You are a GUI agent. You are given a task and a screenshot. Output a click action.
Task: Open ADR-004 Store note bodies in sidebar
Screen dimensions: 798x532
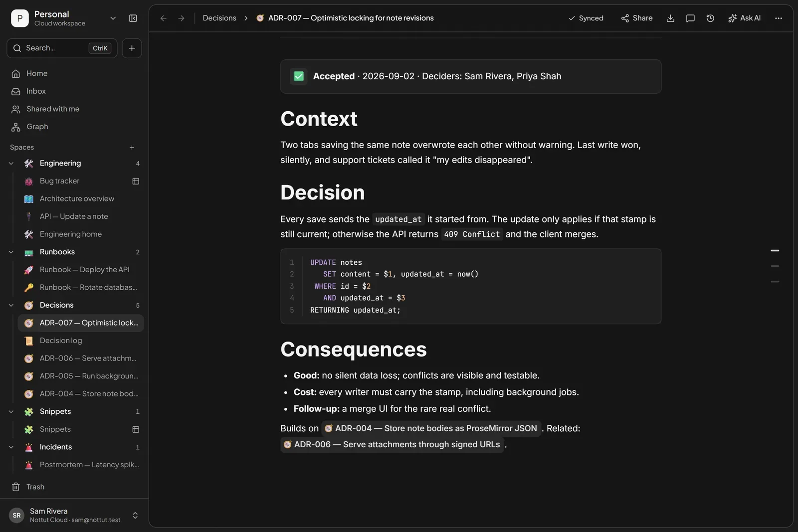click(81, 394)
